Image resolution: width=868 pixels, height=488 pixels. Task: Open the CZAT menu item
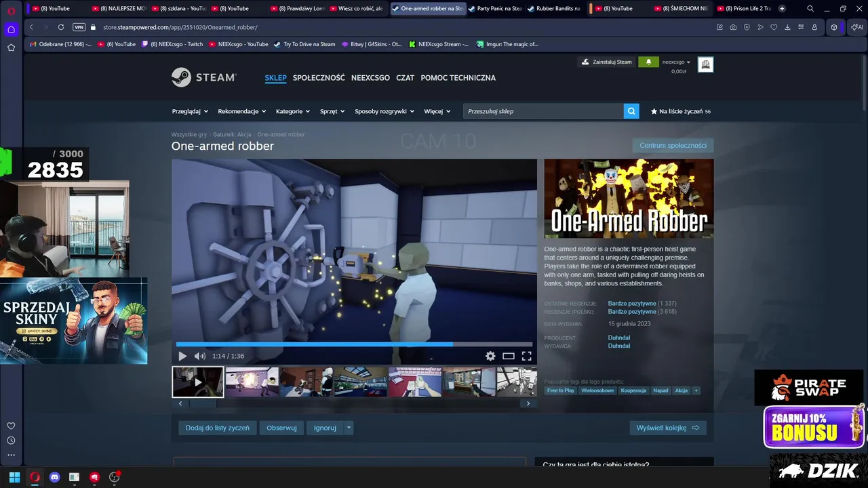point(405,78)
